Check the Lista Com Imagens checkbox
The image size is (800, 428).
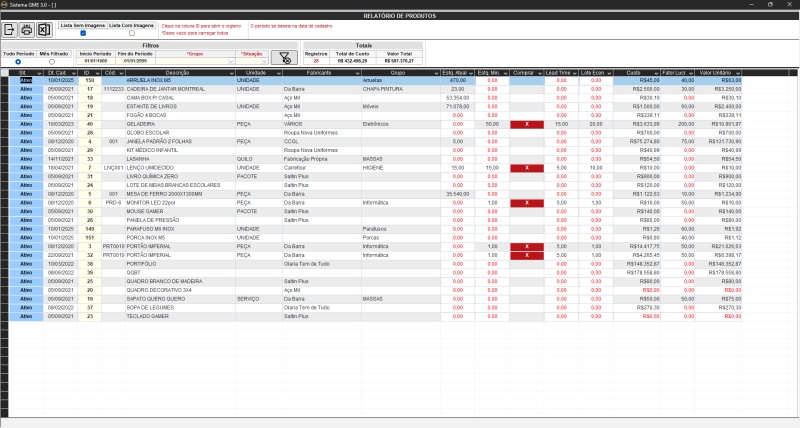[x=131, y=33]
